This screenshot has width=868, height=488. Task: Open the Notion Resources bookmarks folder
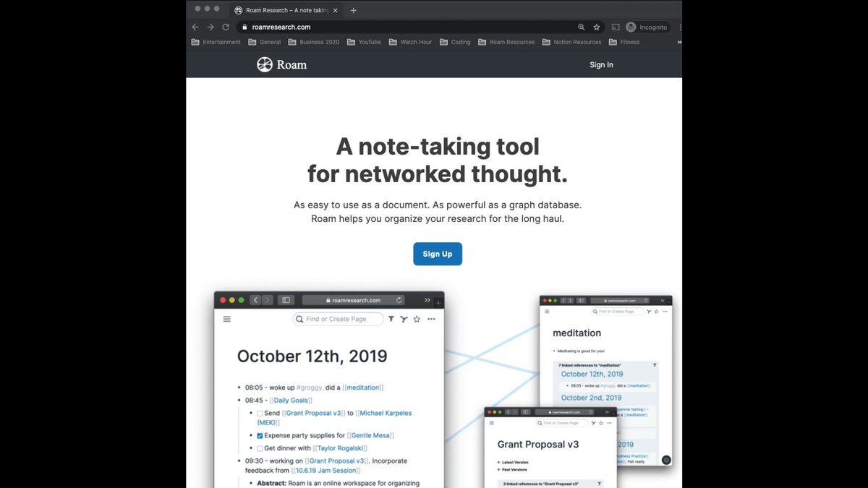571,42
